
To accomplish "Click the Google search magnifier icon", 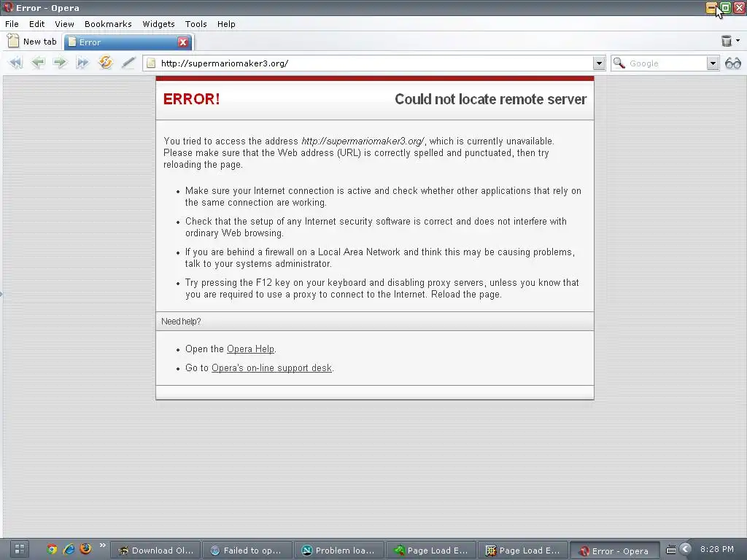I will click(619, 63).
